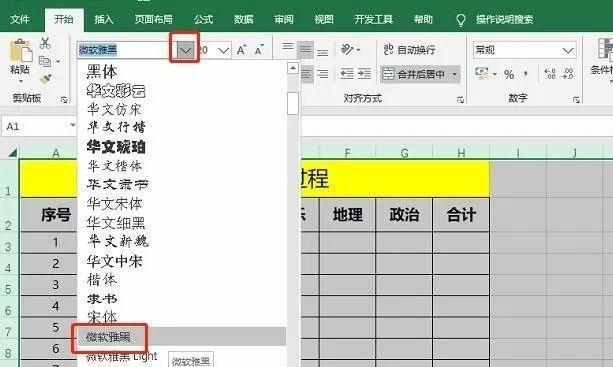Click the 合计 header cell
Viewport: 613px width, 367px height.
point(461,215)
